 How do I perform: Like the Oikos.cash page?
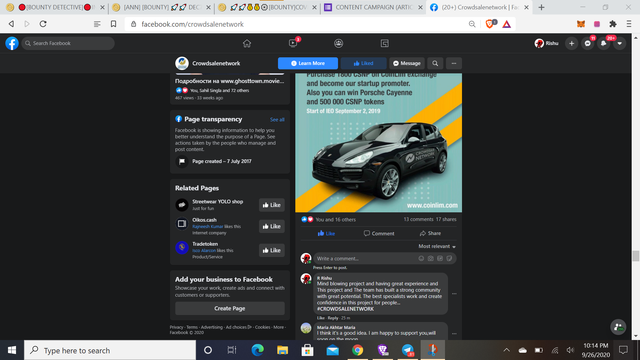pos(271,226)
